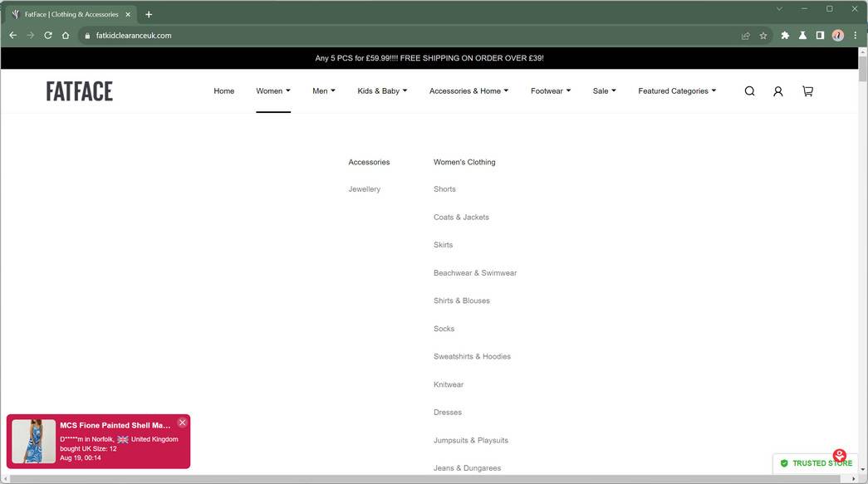Open the Chrome profile avatar
This screenshot has width=868, height=484.
837,36
